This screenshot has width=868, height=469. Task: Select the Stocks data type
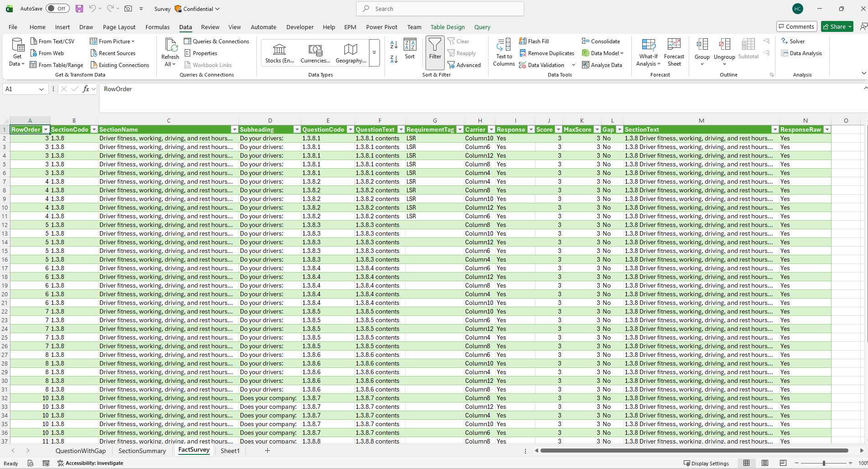(x=279, y=52)
